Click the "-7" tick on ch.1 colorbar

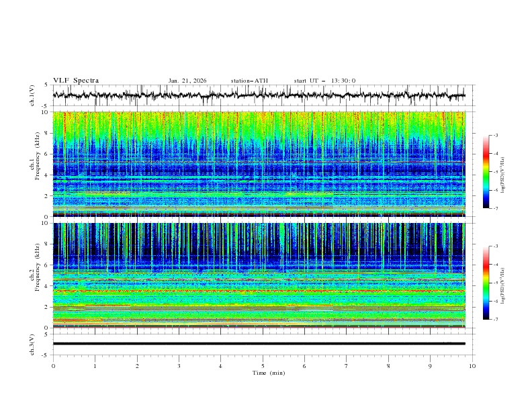[x=496, y=208]
